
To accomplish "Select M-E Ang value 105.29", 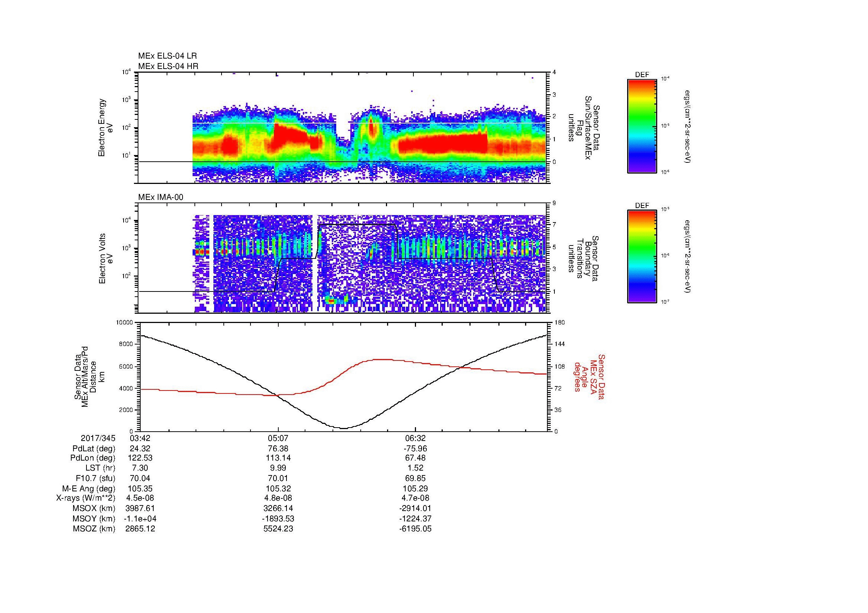I will pyautogui.click(x=415, y=489).
